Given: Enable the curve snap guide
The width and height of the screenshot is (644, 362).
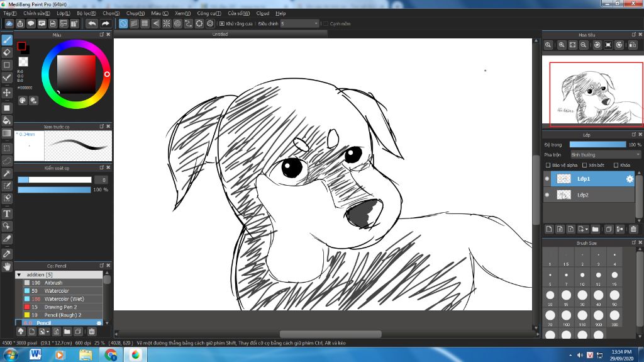Looking at the screenshot, I should [x=188, y=24].
